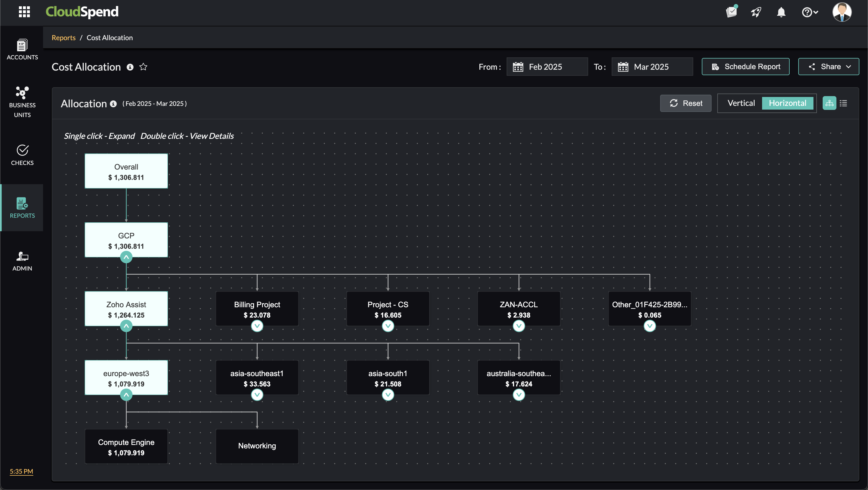This screenshot has height=490, width=868.
Task: Open the checklist messages icon in header
Action: (x=731, y=12)
